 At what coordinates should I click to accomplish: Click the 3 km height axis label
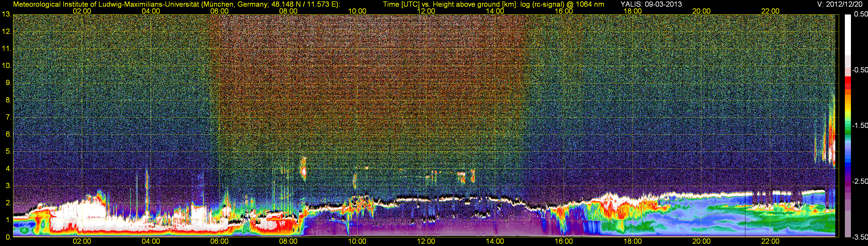8,186
